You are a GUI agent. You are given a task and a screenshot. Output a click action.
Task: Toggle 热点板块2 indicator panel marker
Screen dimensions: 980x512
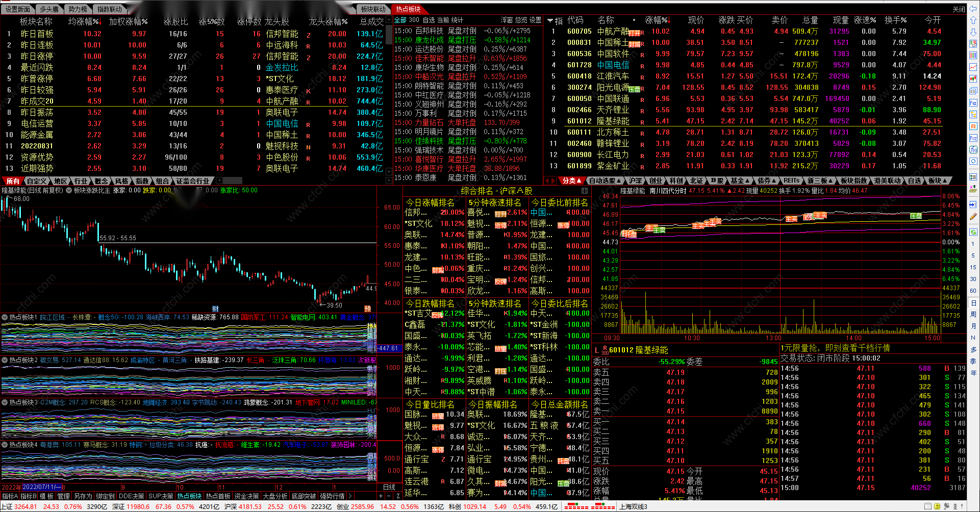click(5, 360)
